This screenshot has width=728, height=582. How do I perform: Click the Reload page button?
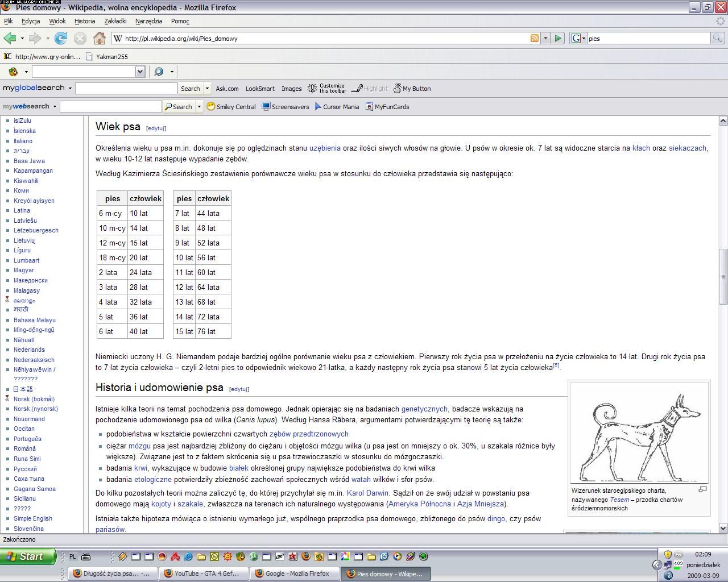click(x=61, y=38)
